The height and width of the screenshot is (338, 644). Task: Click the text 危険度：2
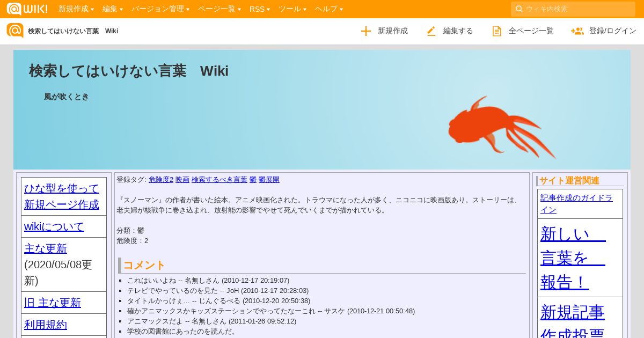tap(133, 241)
